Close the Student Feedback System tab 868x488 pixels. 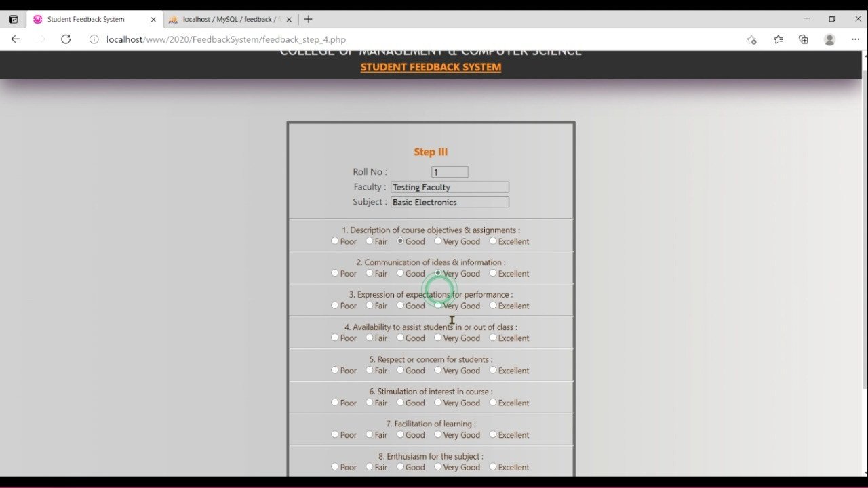[153, 20]
